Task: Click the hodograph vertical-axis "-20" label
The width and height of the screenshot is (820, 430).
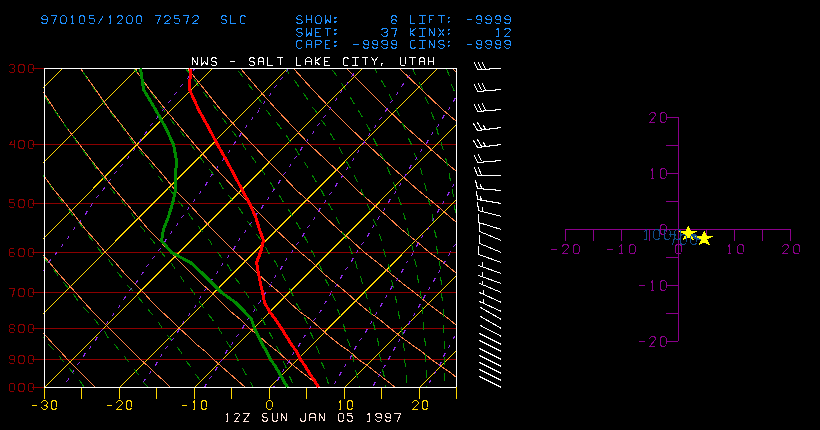Action: click(653, 342)
